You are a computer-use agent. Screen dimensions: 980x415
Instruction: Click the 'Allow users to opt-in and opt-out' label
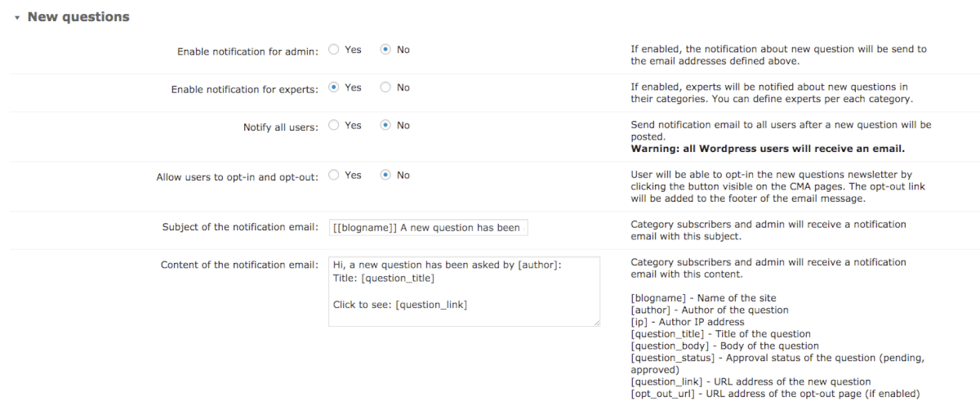(237, 176)
